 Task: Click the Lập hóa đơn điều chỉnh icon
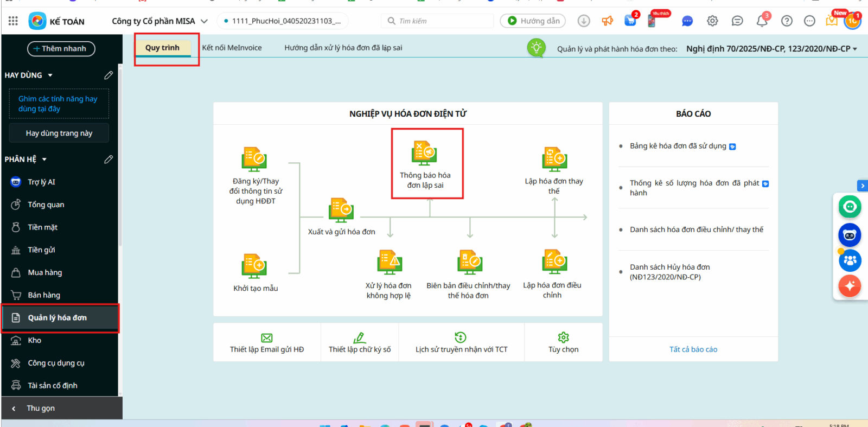[554, 263]
